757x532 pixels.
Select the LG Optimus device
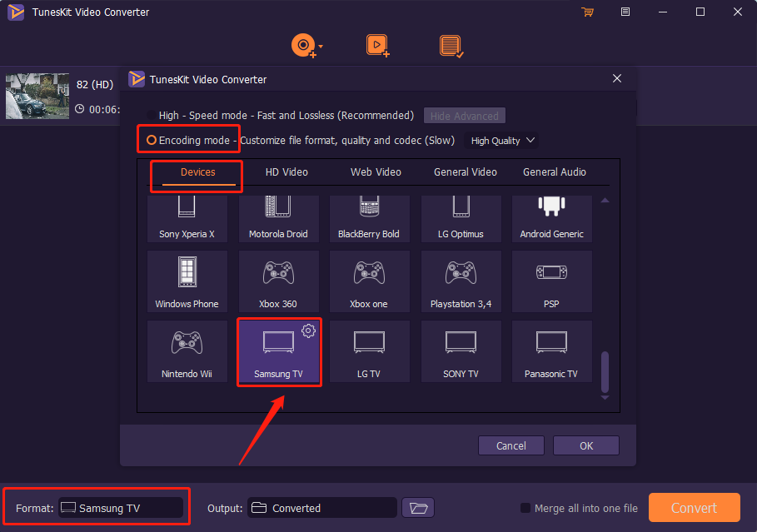point(461,219)
